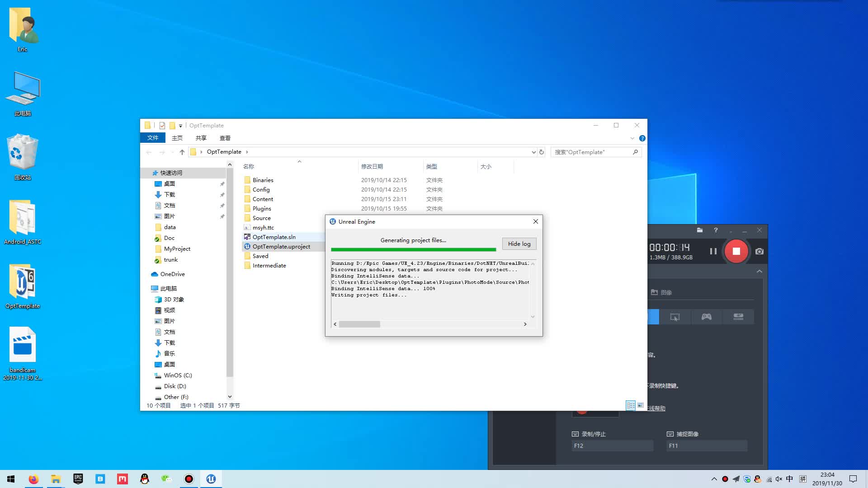Show hidden system tray icons
Image resolution: width=868 pixels, height=488 pixels.
714,479
